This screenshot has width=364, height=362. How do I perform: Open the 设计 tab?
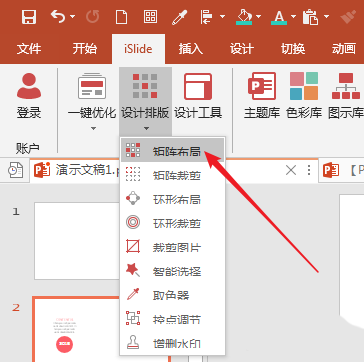pos(242,49)
